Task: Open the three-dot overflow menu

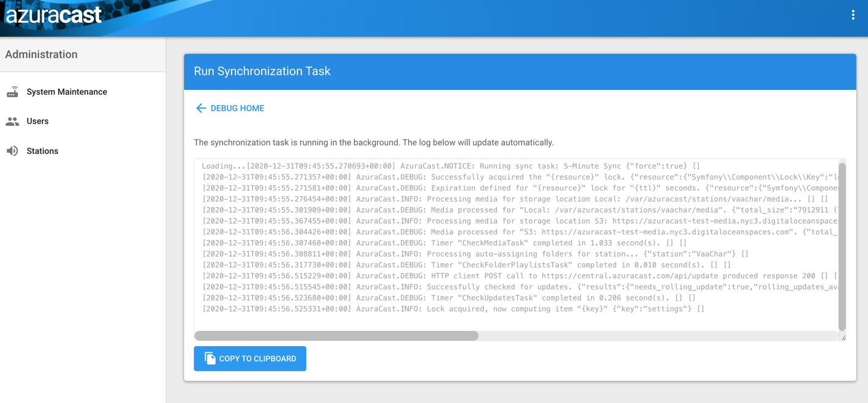Action: click(x=853, y=13)
